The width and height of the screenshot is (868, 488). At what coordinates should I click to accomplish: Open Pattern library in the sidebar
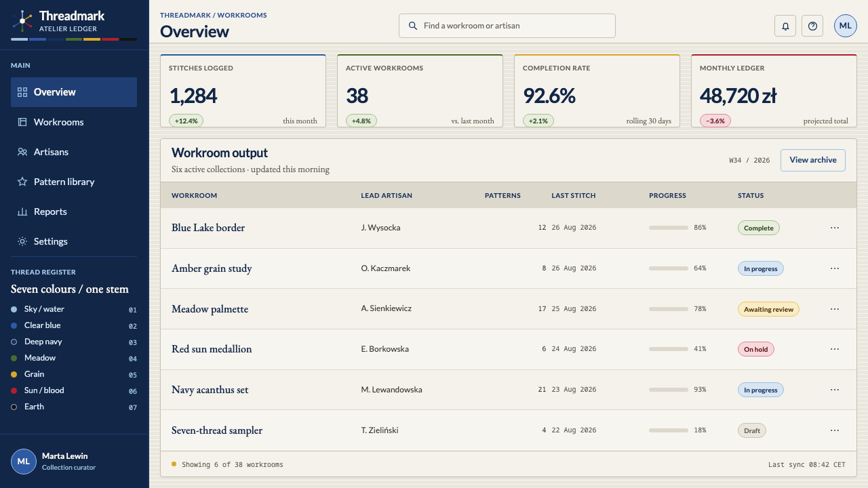pos(74,182)
